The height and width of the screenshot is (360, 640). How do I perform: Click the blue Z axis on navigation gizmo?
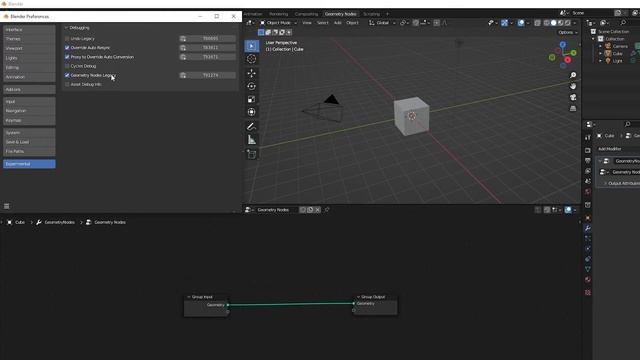[x=563, y=44]
